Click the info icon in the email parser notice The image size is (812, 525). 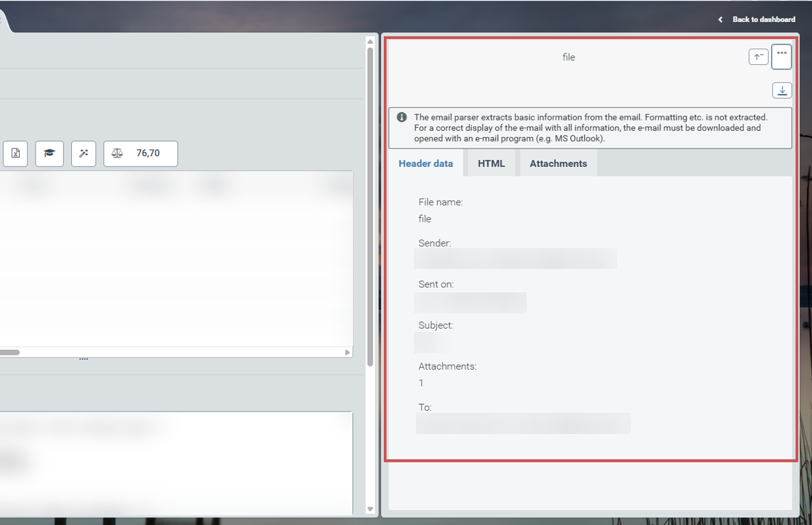(x=402, y=118)
